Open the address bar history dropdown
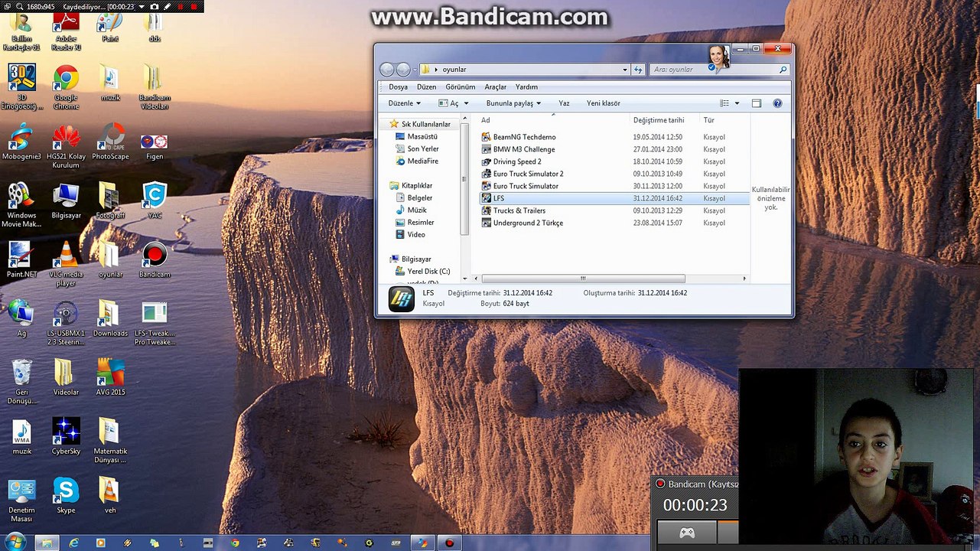This screenshot has width=980, height=551. (625, 70)
